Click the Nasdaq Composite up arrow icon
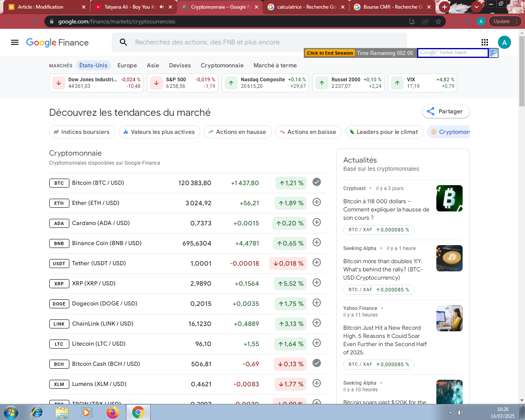This screenshot has height=420, width=525. [x=231, y=83]
